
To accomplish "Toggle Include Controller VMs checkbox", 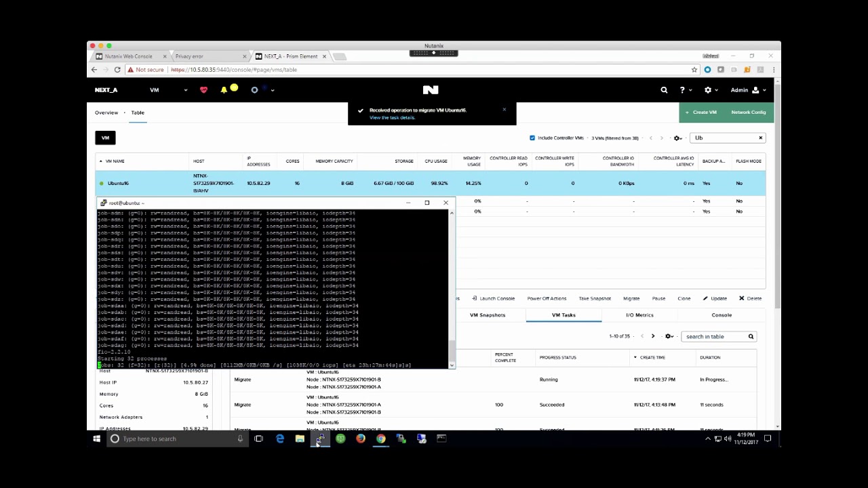I will coord(532,138).
